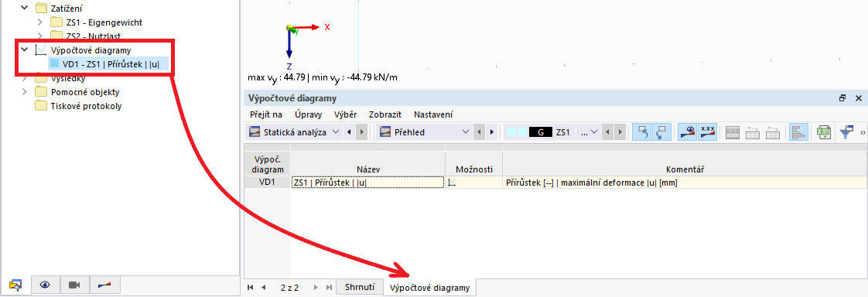The image size is (868, 297).
Task: Go to next analysis type arrow
Action: (361, 132)
